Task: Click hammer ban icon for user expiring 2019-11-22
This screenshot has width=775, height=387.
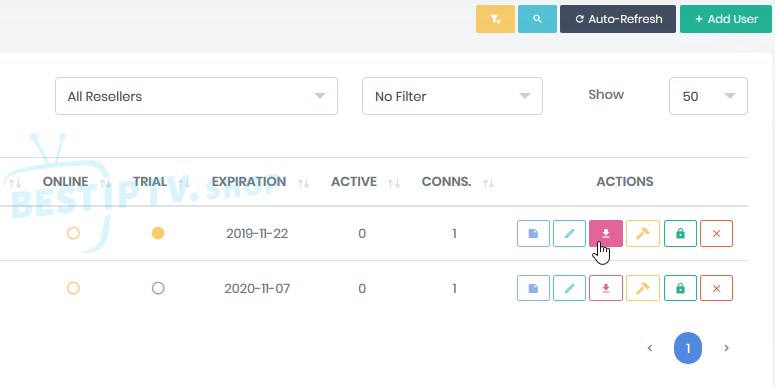Action: click(643, 233)
